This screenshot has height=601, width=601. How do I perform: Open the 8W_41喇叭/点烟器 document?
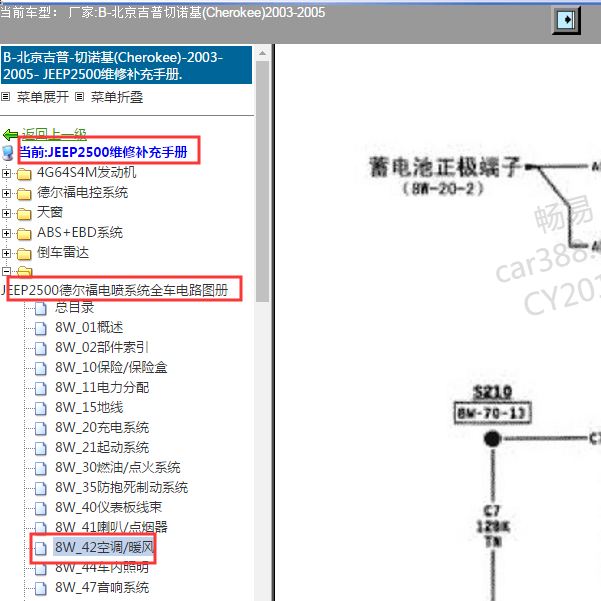point(111,527)
